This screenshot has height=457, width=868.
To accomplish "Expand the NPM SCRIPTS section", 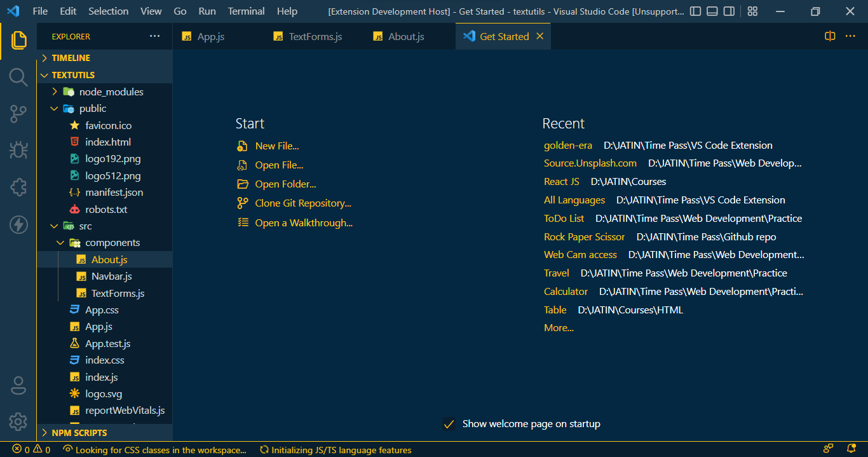I will (x=104, y=433).
